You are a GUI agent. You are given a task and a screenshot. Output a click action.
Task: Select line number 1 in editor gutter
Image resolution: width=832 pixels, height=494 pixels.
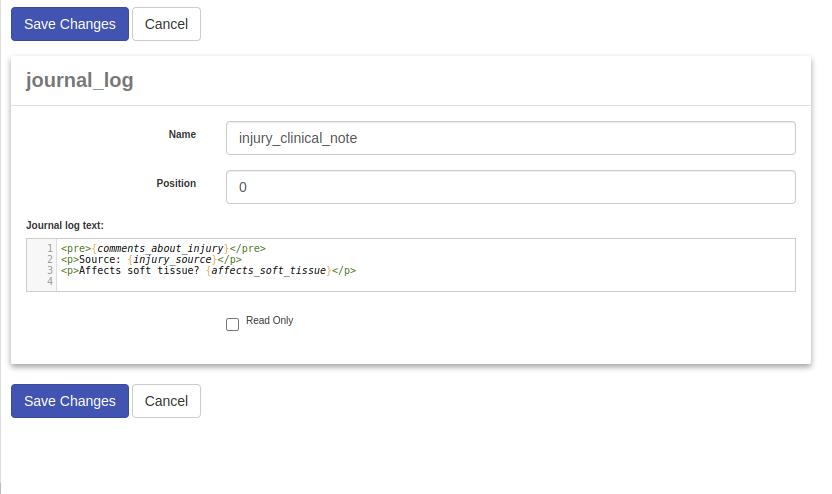click(49, 248)
